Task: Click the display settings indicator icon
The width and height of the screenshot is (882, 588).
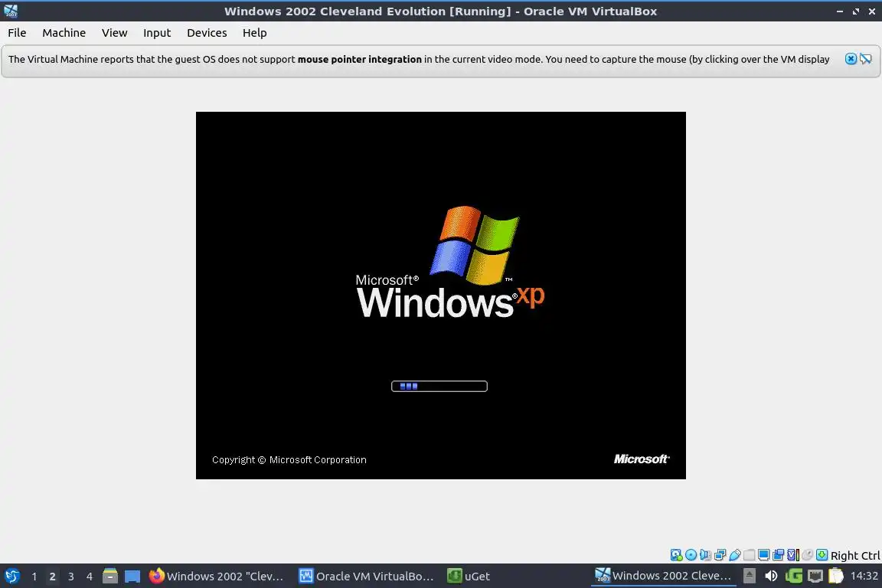Action: (x=764, y=555)
